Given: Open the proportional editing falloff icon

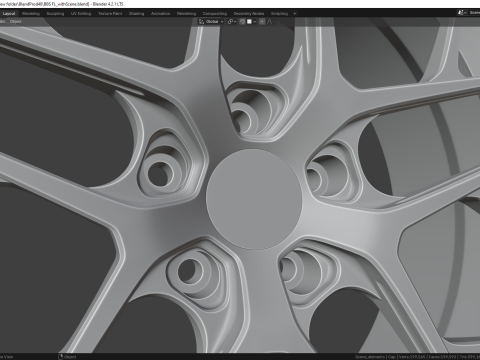Looking at the screenshot, I should [270, 22].
